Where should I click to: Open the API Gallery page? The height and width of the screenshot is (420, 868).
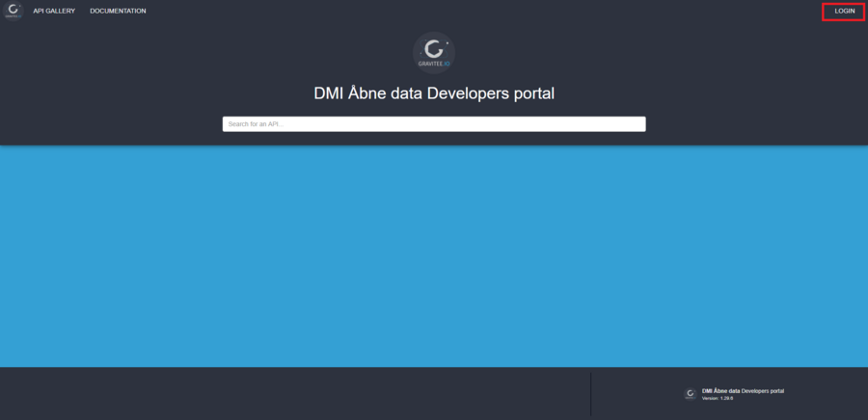(54, 11)
